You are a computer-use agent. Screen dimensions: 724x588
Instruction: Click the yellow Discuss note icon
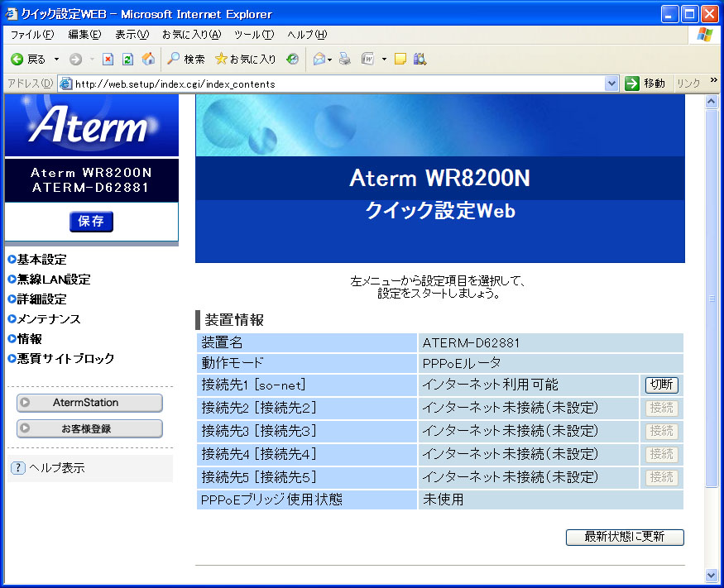pos(400,59)
